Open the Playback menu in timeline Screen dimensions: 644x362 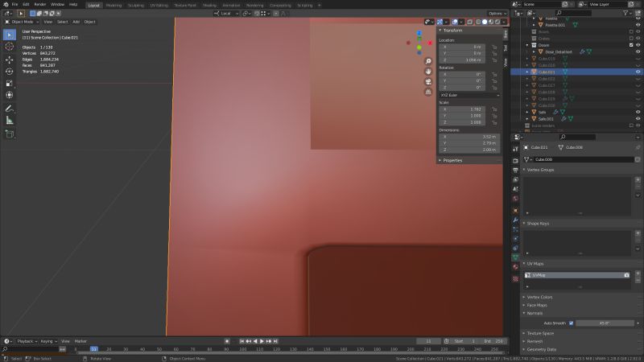point(27,341)
